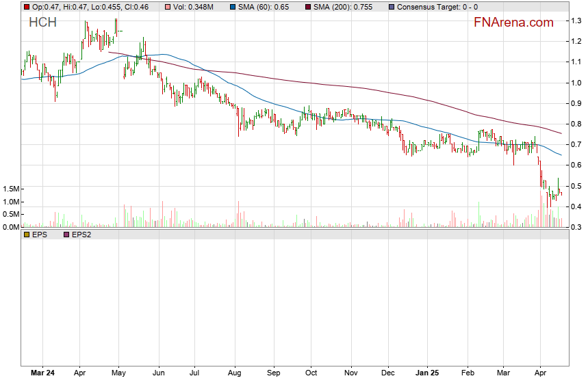Screen dimensions: 588x387
Task: Open the FNArena.com watermark link
Action: pos(513,23)
